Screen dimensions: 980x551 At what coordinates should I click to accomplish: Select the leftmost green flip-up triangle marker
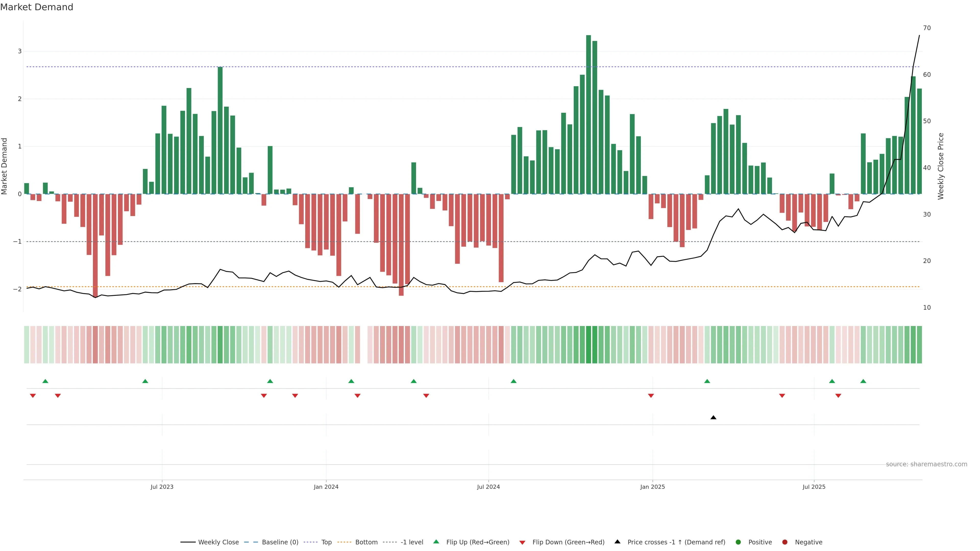click(45, 381)
